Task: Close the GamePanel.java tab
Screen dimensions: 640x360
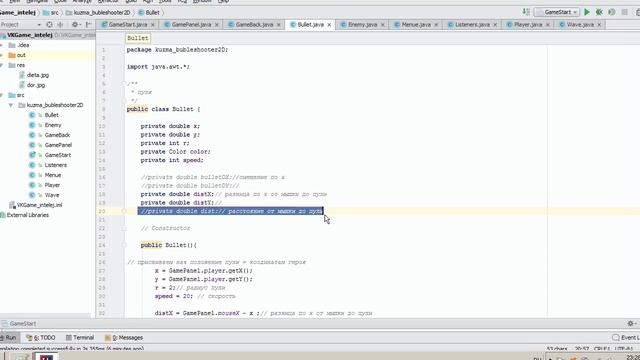Action: pos(217,25)
